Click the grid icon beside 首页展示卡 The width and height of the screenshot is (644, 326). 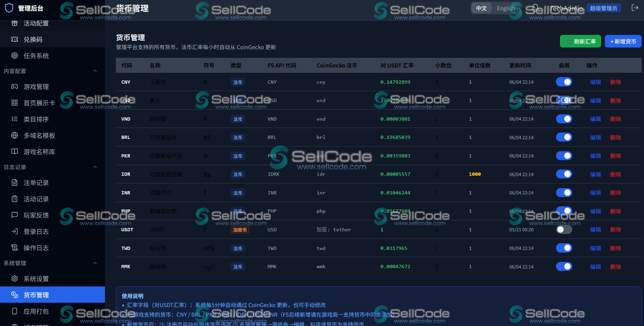[x=15, y=103]
